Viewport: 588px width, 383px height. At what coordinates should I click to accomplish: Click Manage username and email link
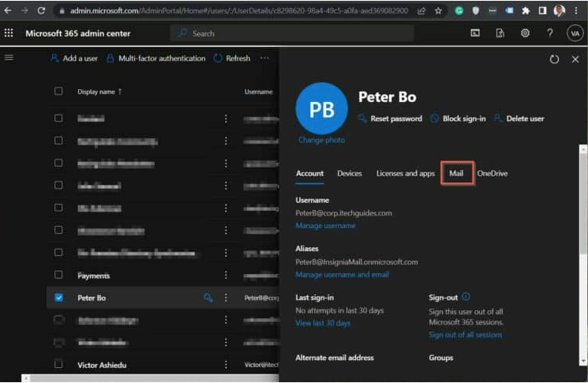342,275
